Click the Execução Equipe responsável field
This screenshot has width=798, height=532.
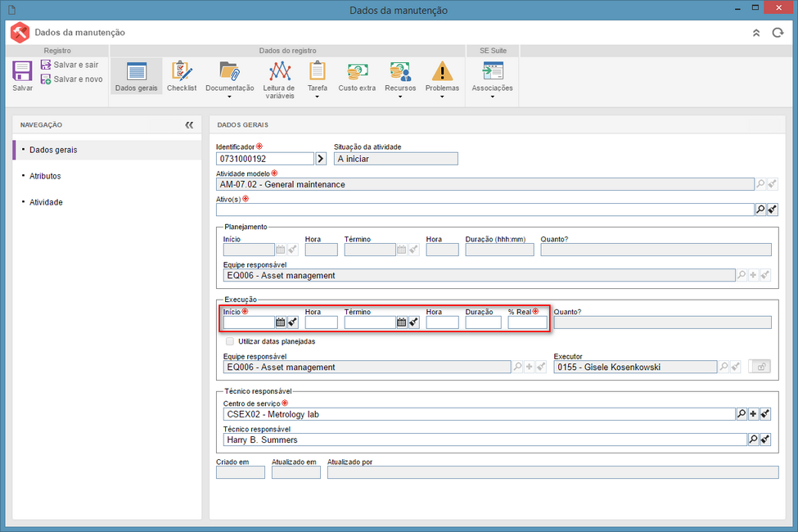tap(367, 367)
